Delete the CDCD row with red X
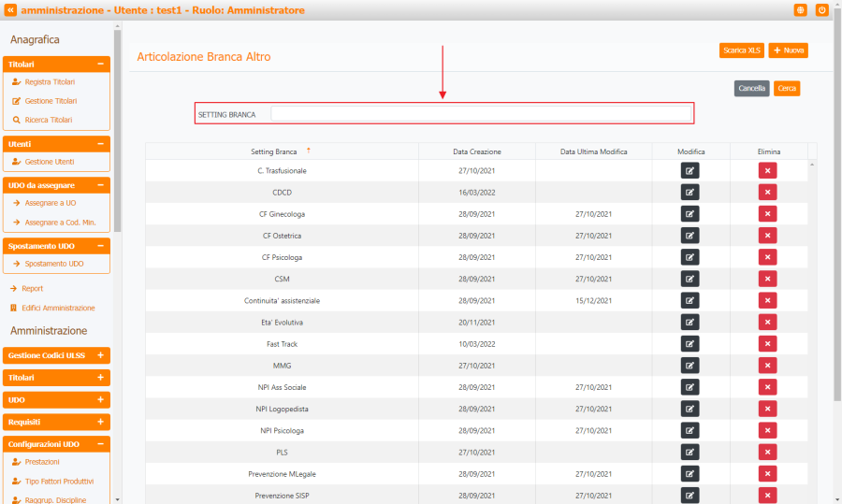The width and height of the screenshot is (842, 504). 767,192
